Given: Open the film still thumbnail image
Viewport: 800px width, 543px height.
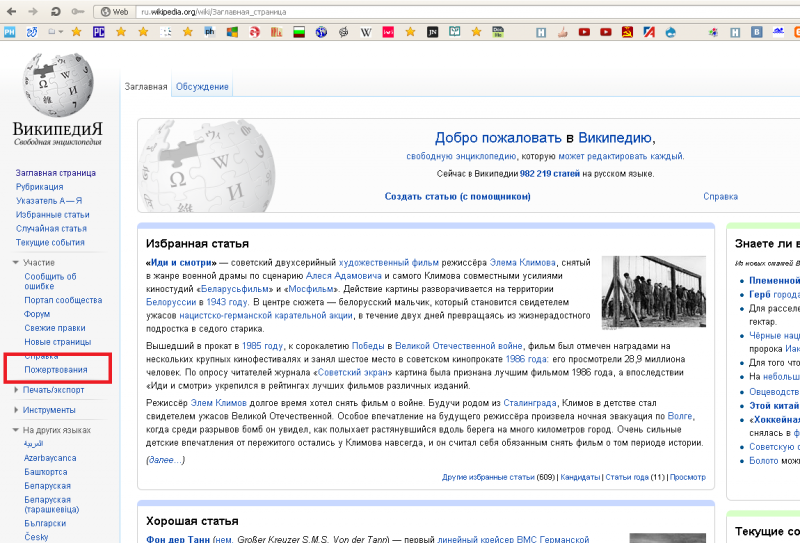Looking at the screenshot, I should click(x=652, y=291).
